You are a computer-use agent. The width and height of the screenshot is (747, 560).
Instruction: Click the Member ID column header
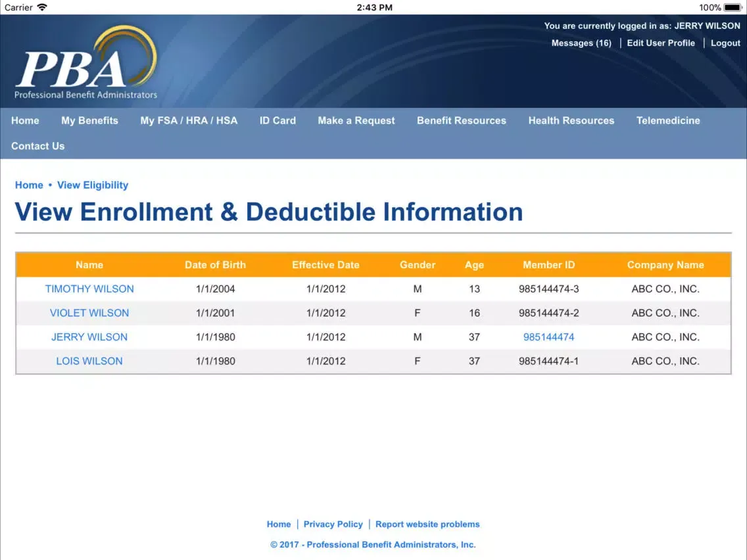549,265
